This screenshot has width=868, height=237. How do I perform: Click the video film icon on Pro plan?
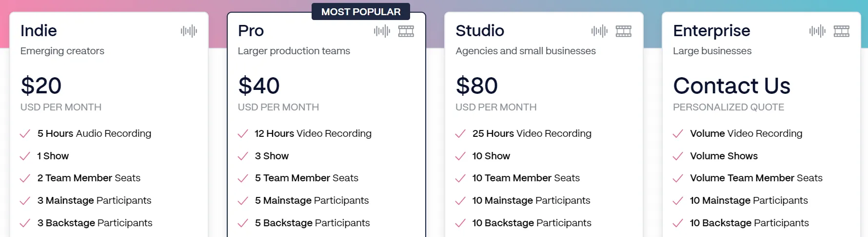[406, 31]
